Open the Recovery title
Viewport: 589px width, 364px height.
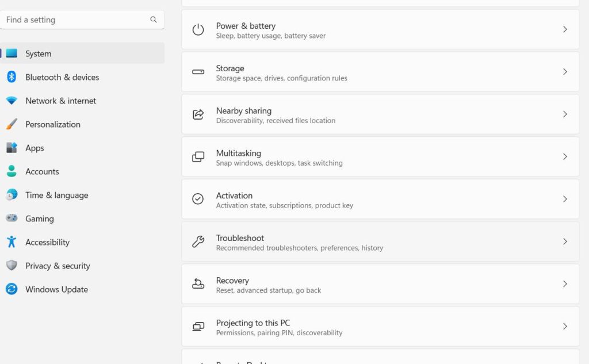[232, 281]
